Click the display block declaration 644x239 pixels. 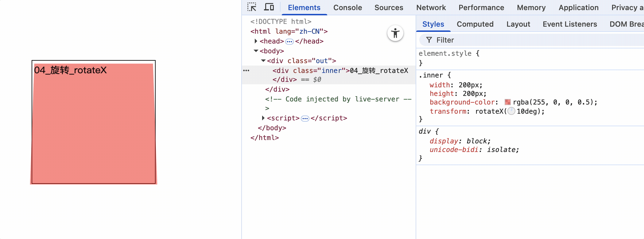pyautogui.click(x=460, y=141)
